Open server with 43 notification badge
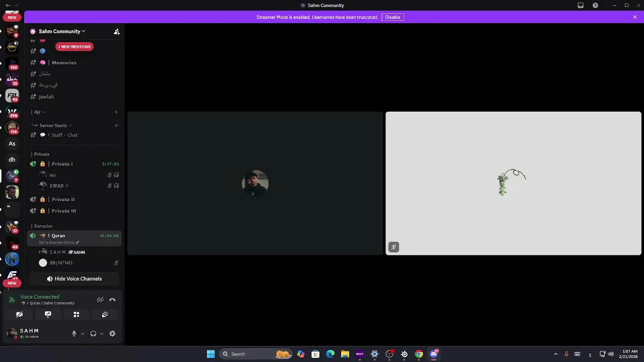 tap(12, 243)
